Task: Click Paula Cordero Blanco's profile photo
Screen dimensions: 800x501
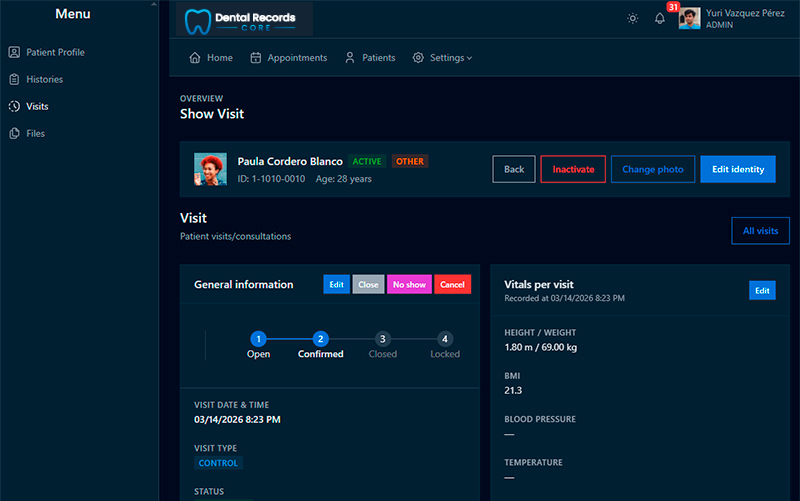Action: (210, 169)
